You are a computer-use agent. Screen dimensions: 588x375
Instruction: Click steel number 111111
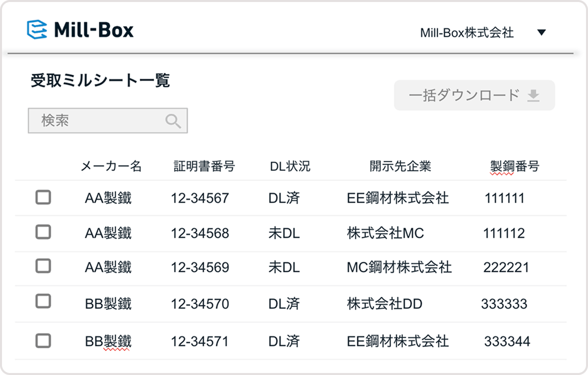tap(504, 198)
